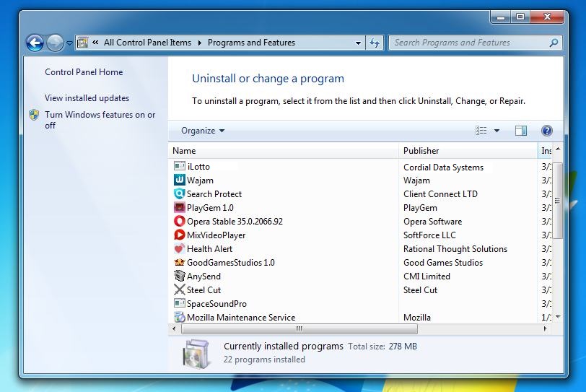This screenshot has height=392, width=586.
Task: Click the scroll up arrow of list
Action: tap(558, 149)
